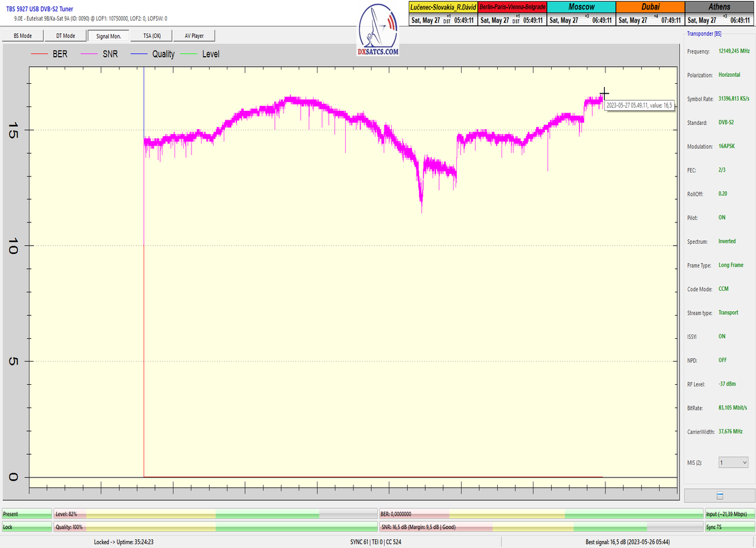Toggle the BER line in chart legend

pyautogui.click(x=52, y=54)
